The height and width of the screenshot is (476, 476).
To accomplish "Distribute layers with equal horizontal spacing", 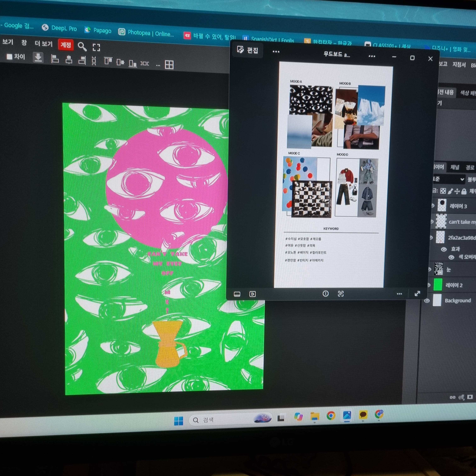I will pos(145,64).
